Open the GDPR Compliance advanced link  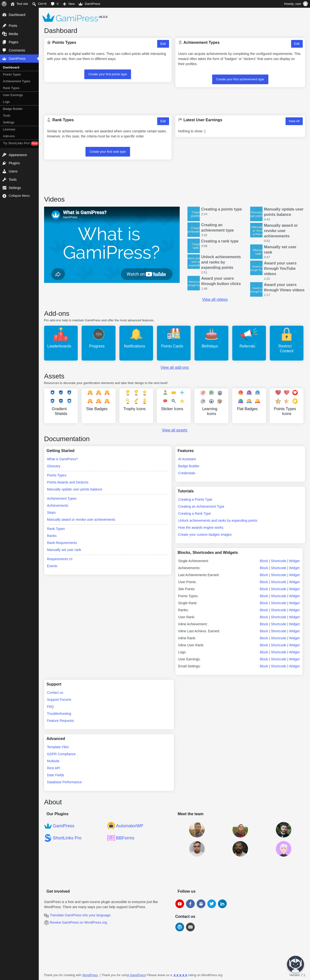coord(61,754)
